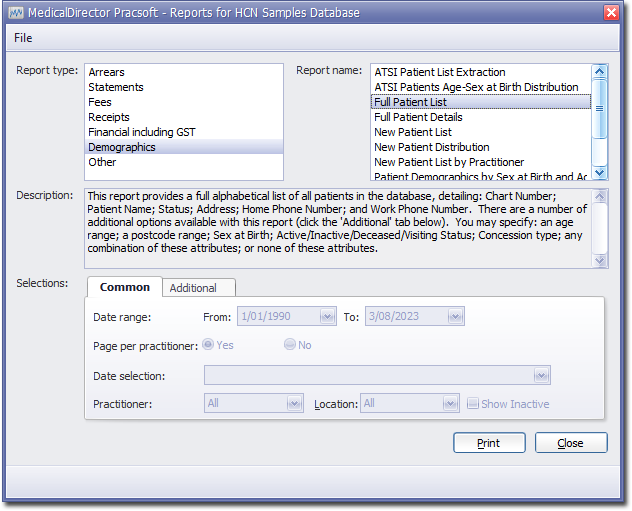Select Full Patient Details report

coord(417,117)
